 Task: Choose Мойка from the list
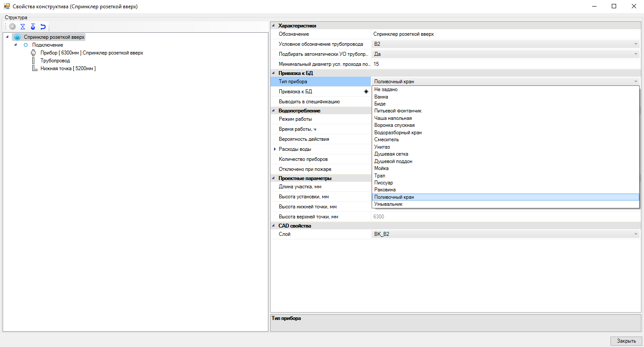click(505, 168)
